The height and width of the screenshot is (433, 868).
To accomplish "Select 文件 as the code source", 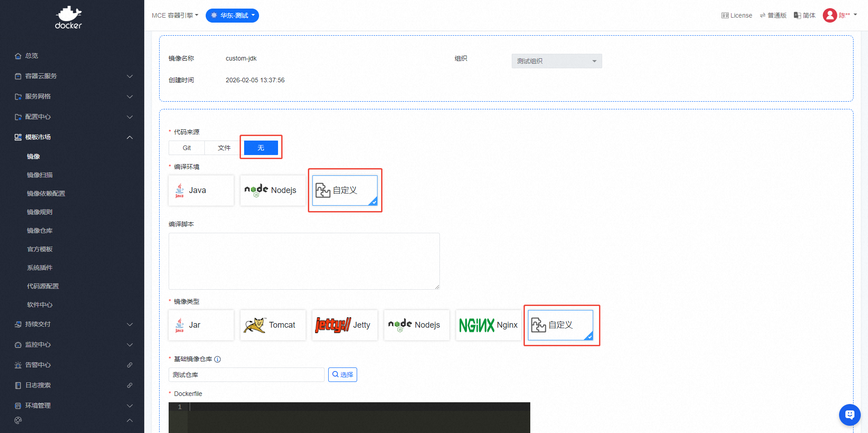I will [224, 148].
